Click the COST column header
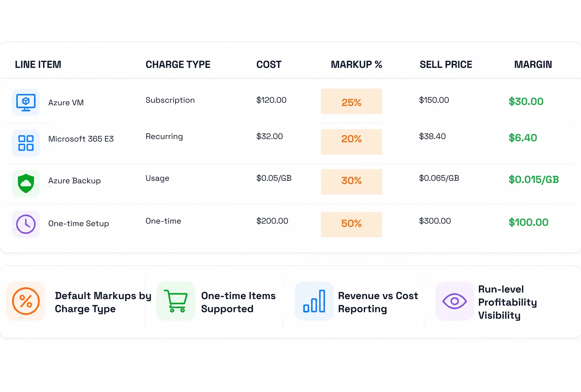 coord(269,65)
